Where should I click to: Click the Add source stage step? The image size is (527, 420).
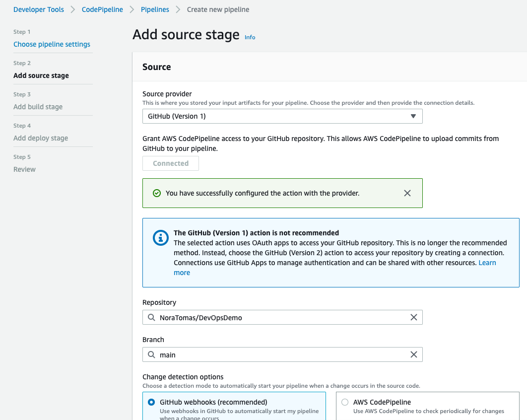pos(41,75)
